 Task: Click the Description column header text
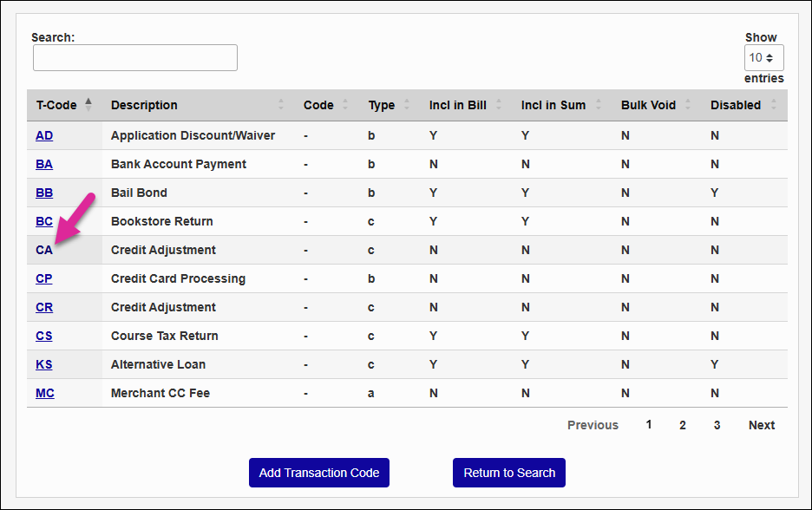pos(144,105)
